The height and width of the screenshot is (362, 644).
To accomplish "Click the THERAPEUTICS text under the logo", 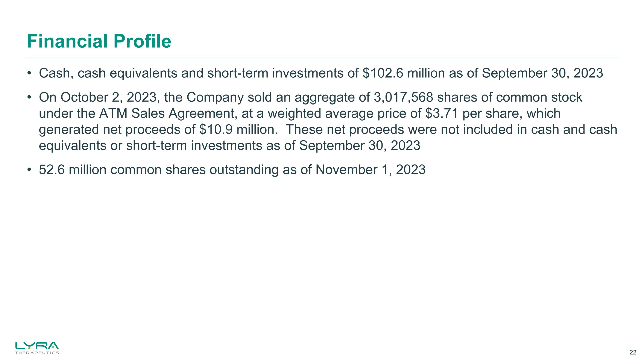I will tap(37, 353).
